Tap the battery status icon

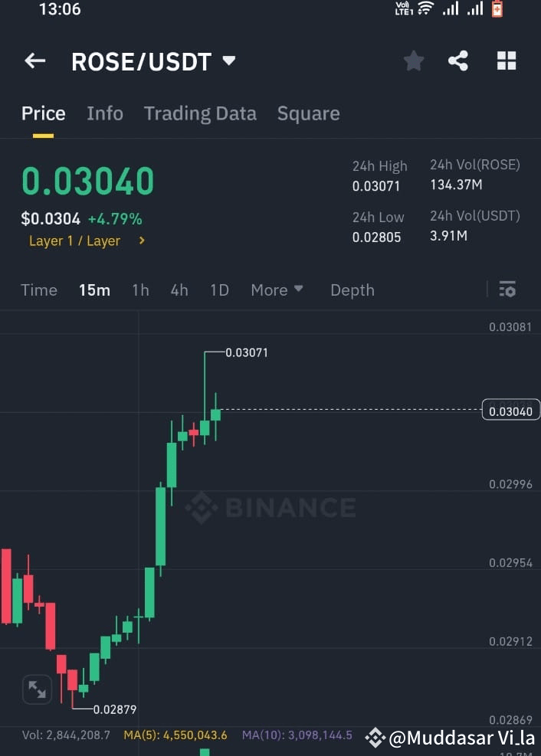(x=497, y=8)
